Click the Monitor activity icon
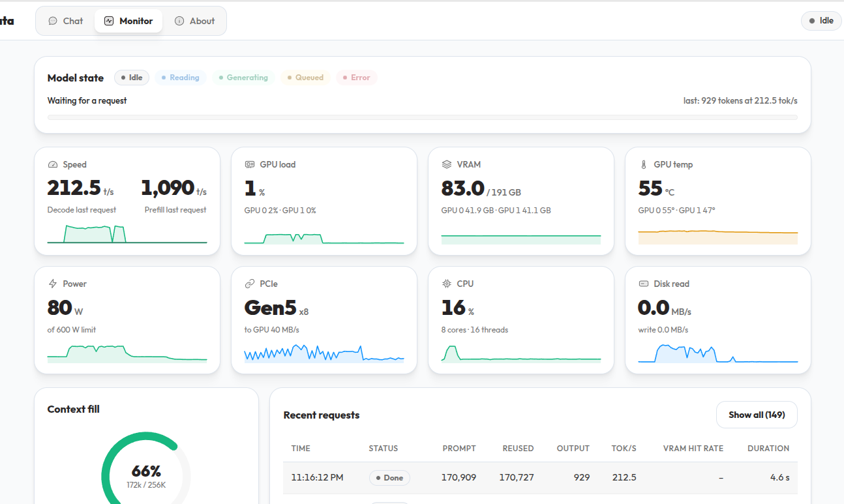 (109, 21)
